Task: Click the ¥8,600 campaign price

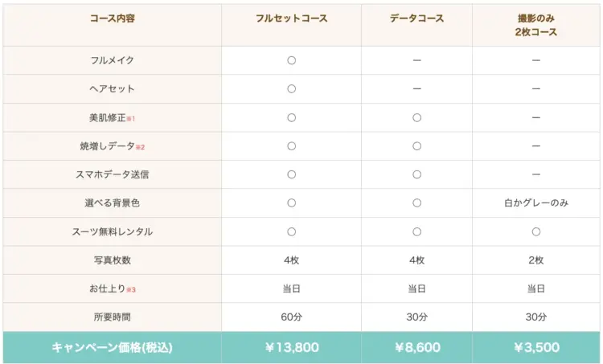Action: [416, 348]
